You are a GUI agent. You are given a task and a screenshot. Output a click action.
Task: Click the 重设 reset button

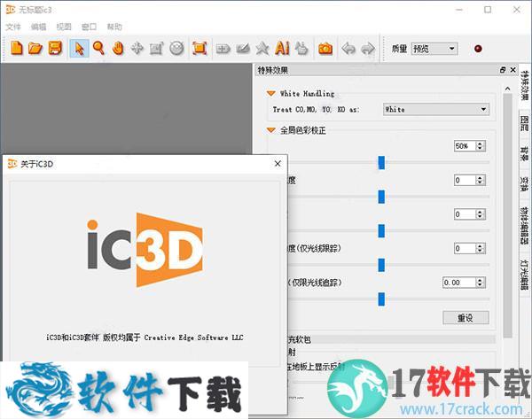click(465, 318)
